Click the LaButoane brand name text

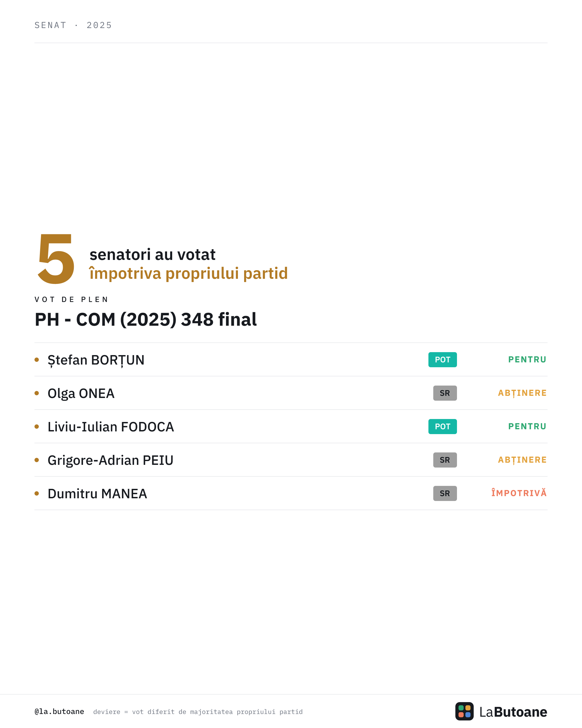[513, 712]
